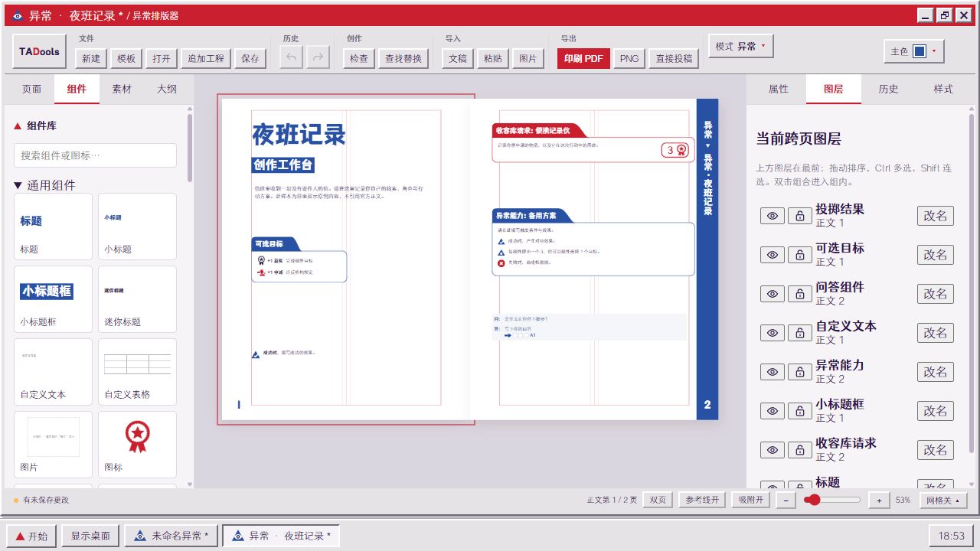Click the 搜索组件或图标 search field
Viewport: 980px width, 551px height.
[x=95, y=155]
